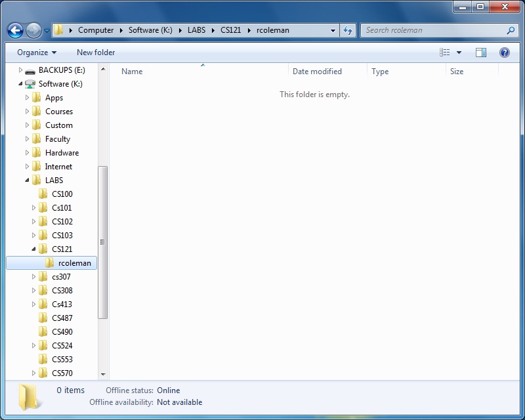Expand the CS103 folder tree node
The width and height of the screenshot is (525, 420).
pos(34,236)
